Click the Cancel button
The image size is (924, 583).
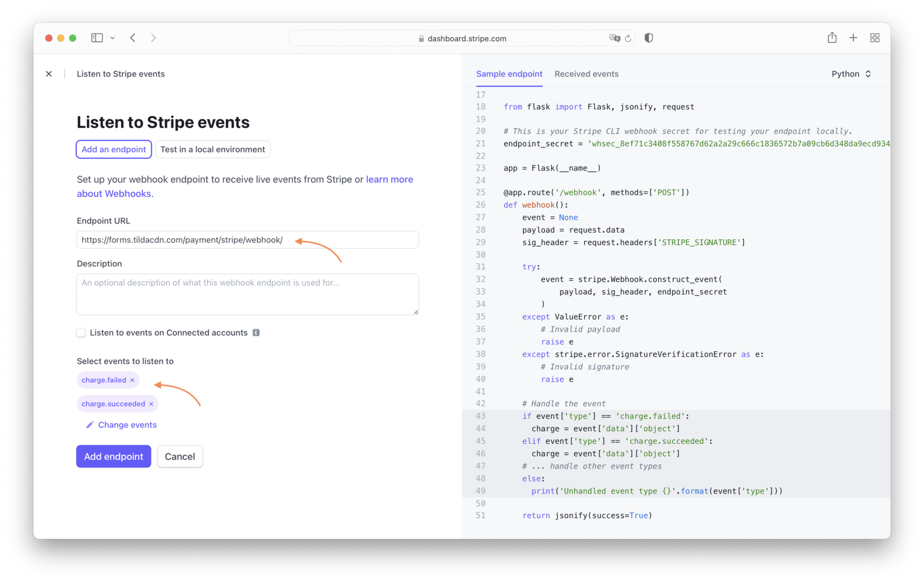pos(180,457)
